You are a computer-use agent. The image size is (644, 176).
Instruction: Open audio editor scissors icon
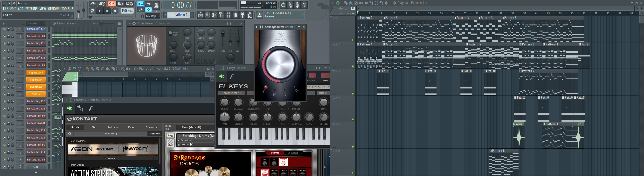pyautogui.click(x=290, y=5)
